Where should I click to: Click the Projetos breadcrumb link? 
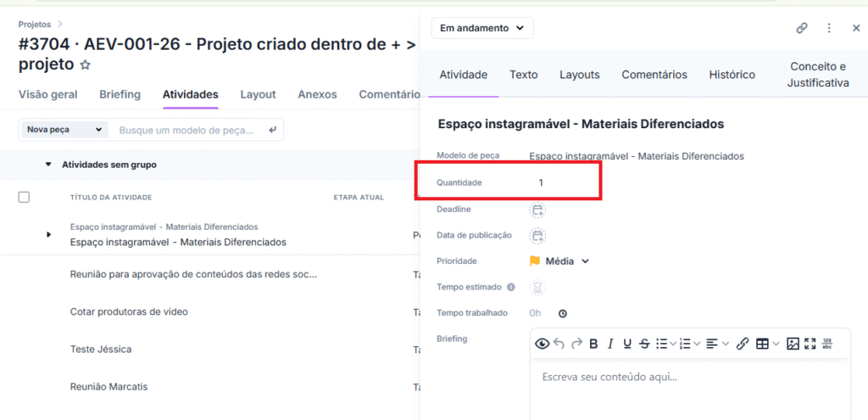pos(35,25)
